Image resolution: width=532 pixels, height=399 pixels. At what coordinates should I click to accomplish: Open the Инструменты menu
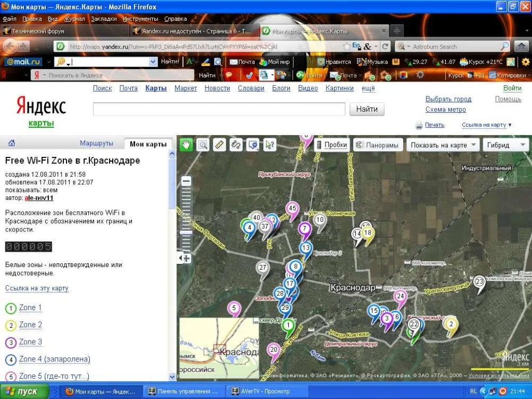pyautogui.click(x=140, y=19)
